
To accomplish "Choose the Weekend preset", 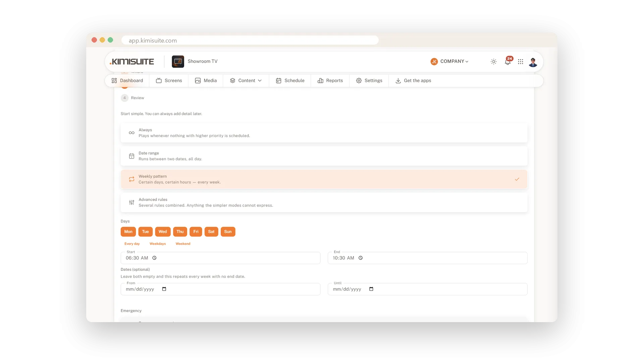I will [x=183, y=244].
